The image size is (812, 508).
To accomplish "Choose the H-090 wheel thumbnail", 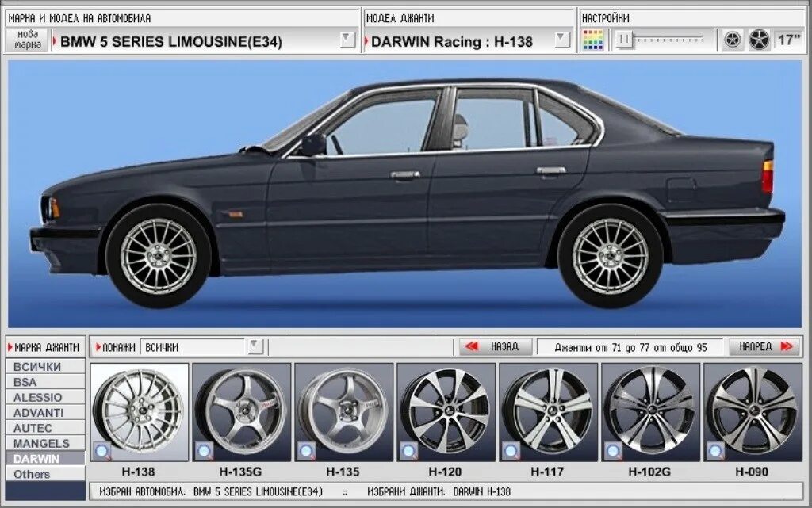I will click(753, 412).
